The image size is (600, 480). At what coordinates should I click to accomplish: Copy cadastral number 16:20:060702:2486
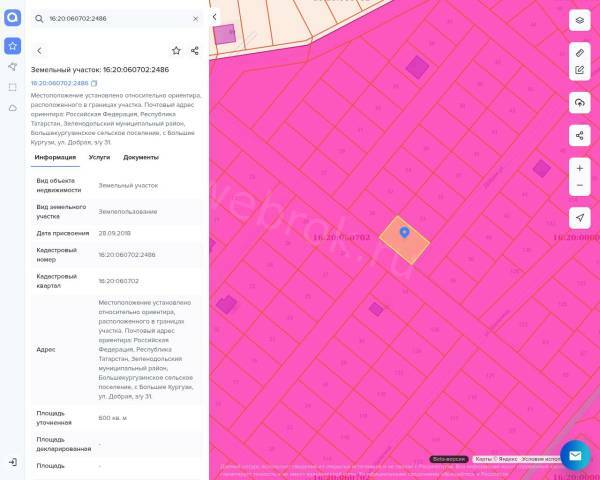pyautogui.click(x=94, y=83)
